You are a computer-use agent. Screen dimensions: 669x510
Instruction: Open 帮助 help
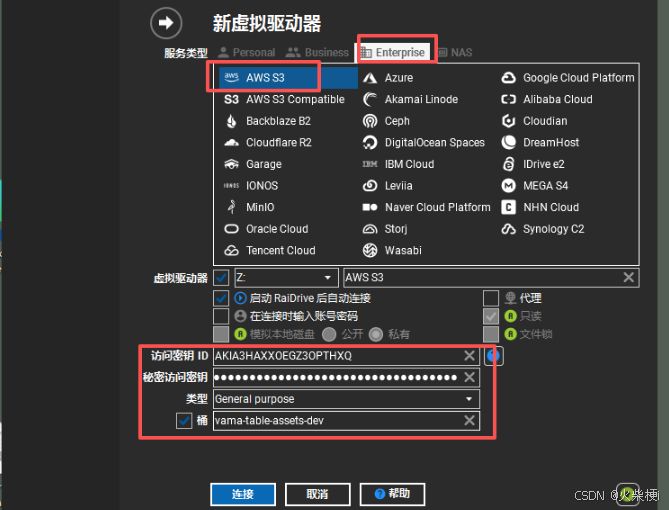(392, 494)
